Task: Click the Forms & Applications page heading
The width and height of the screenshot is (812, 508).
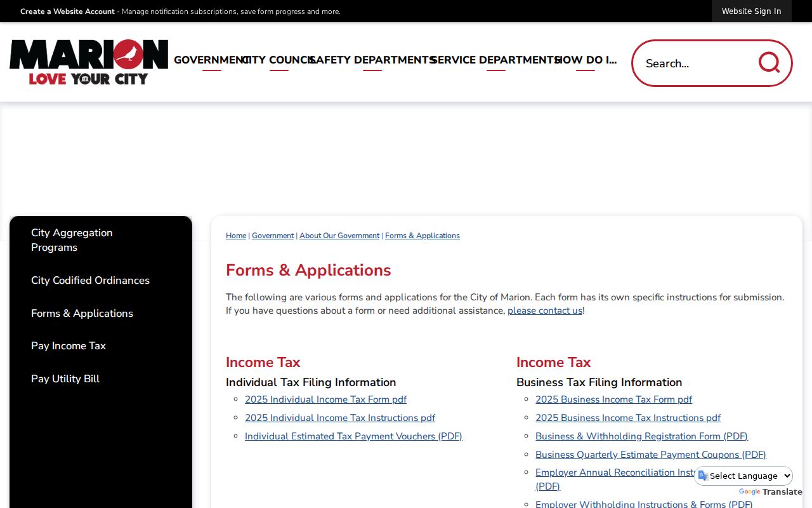Action: tap(308, 271)
